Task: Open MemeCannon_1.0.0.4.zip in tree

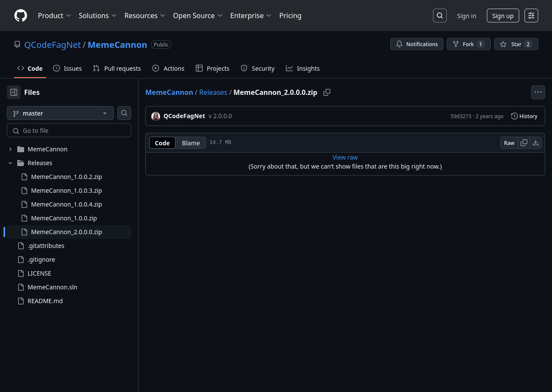Action: coord(66,204)
